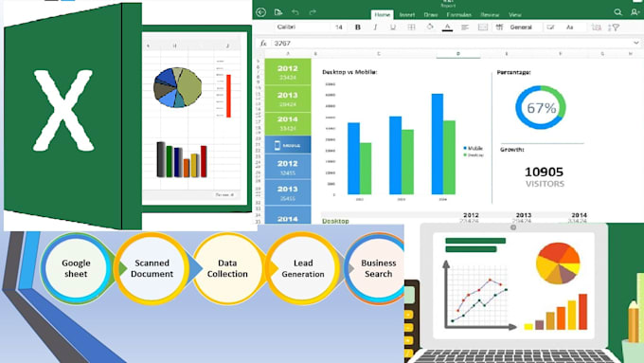Click the back arrow in Excel app
Image resolution: width=644 pixels, height=363 pixels.
click(x=260, y=12)
